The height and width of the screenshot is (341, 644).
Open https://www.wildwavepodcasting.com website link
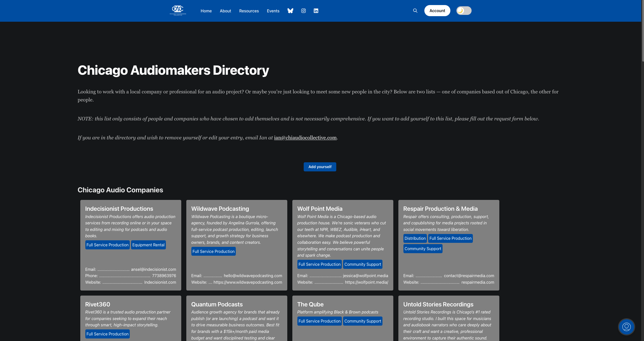point(248,282)
